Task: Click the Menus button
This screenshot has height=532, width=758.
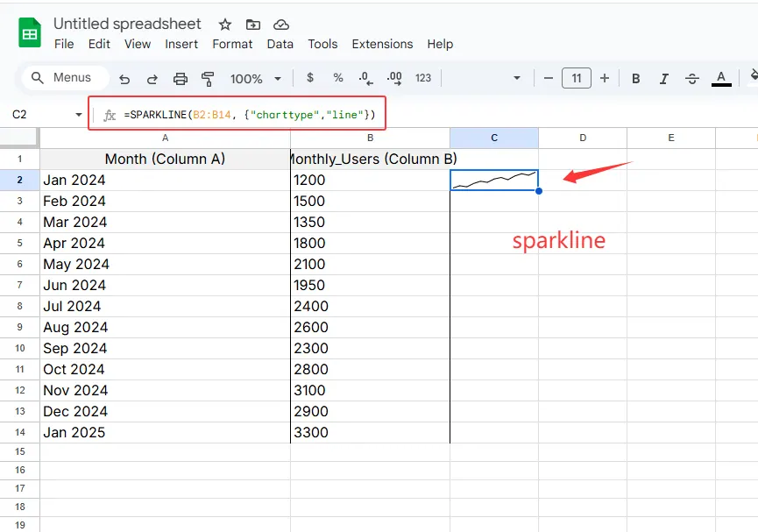Action: 63,77
